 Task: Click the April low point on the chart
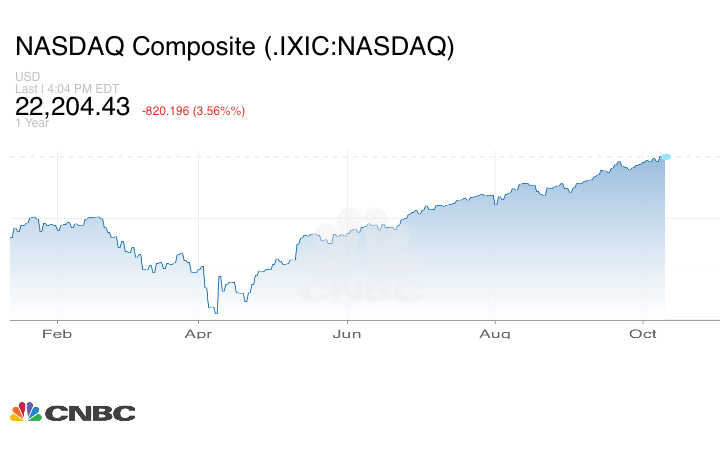coord(215,313)
